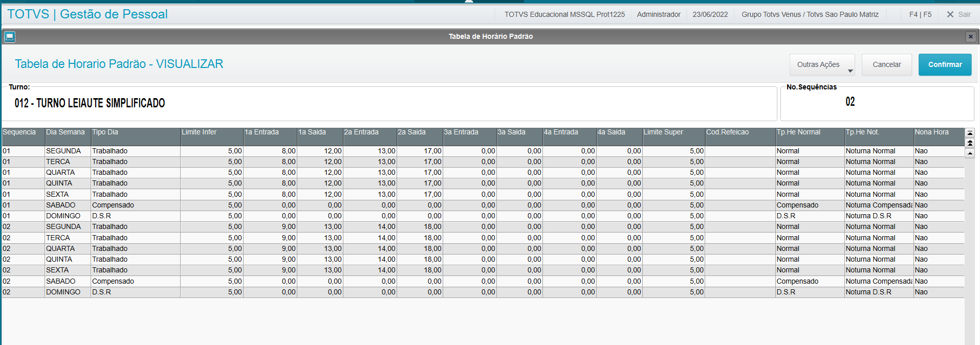The image size is (980, 345).
Task: Select QUARTA cell in sequence 02
Action: [x=68, y=248]
